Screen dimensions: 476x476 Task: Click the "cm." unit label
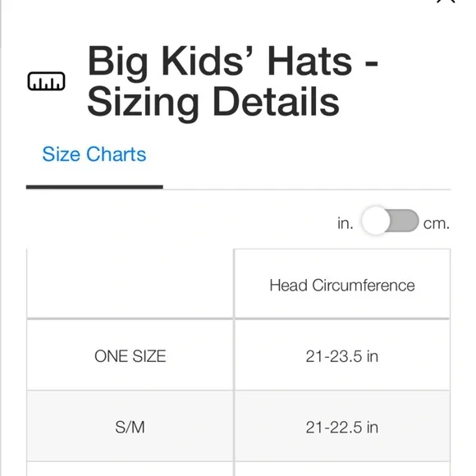coord(437,223)
